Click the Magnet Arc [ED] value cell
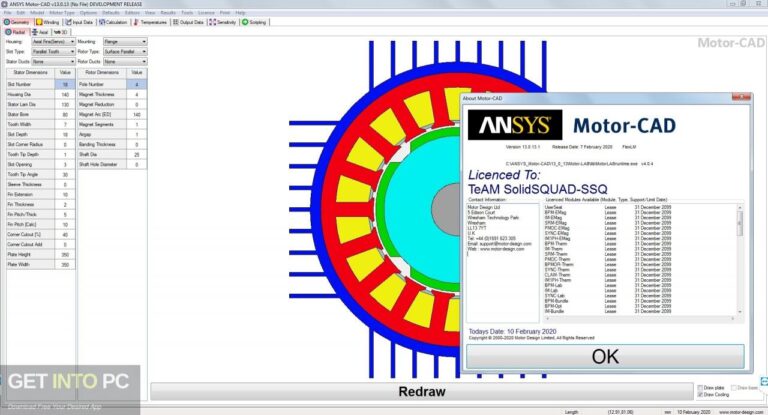Viewport: 768px width, 415px height. (x=137, y=115)
